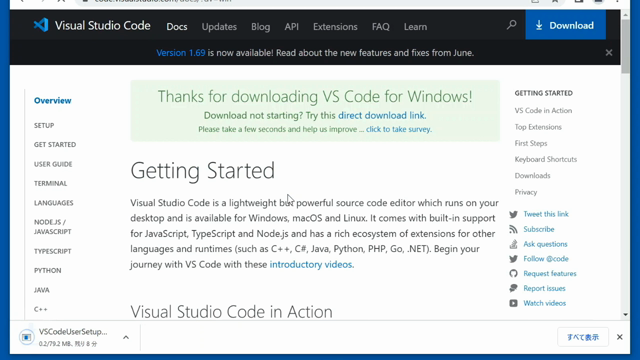Viewport: 640px width, 360px height.
Task: Click the Subscribe link
Action: point(539,229)
